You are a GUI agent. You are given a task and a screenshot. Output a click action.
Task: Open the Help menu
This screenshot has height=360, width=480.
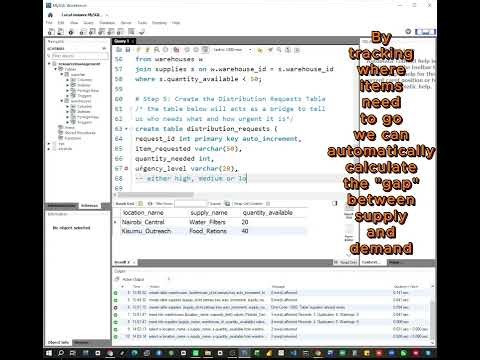(176, 23)
